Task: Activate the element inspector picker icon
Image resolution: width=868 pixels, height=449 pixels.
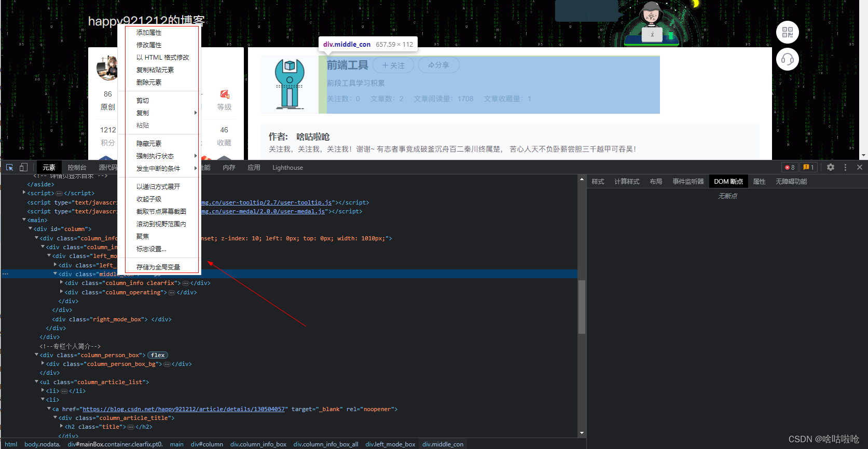Action: pos(9,167)
